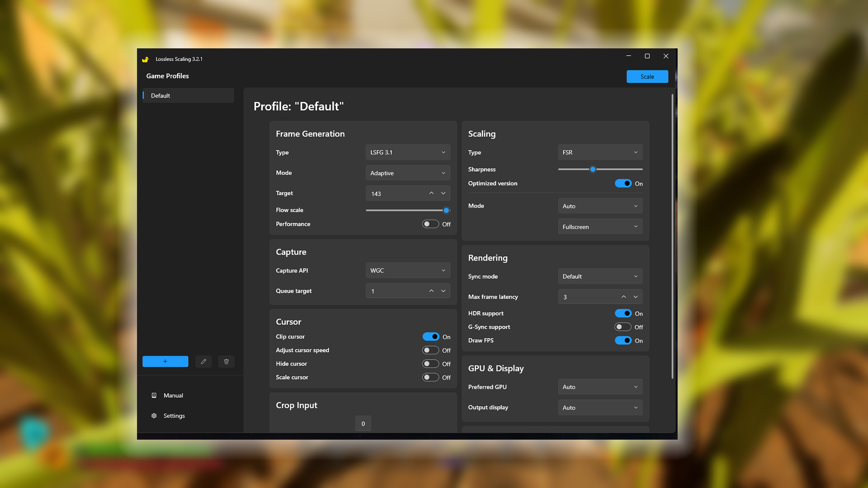
Task: Select the Default game profile
Action: [x=188, y=96]
